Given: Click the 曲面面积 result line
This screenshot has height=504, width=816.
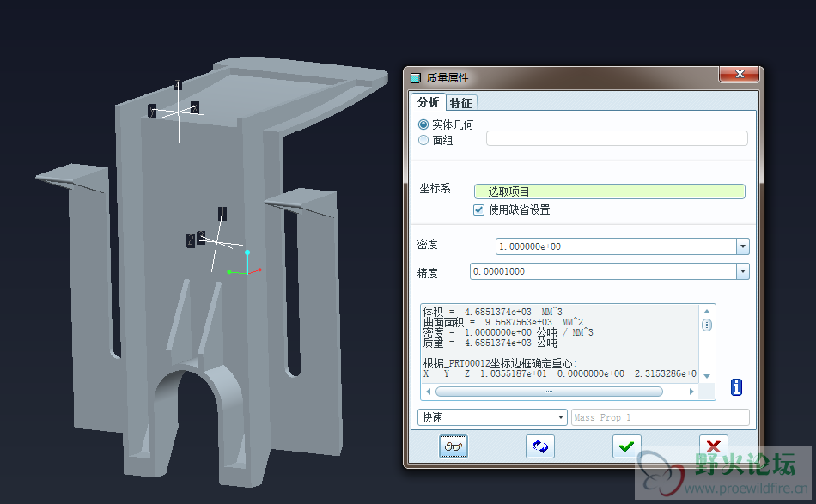Looking at the screenshot, I should [502, 322].
